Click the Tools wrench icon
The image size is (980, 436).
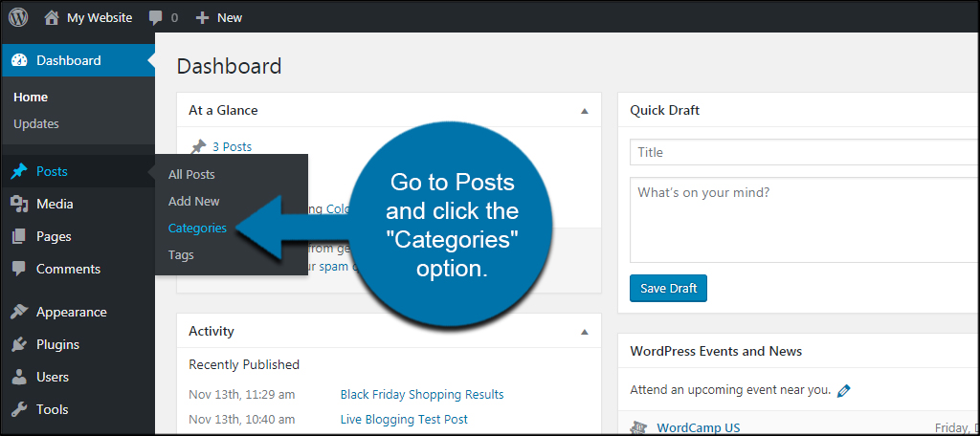pyautogui.click(x=19, y=409)
